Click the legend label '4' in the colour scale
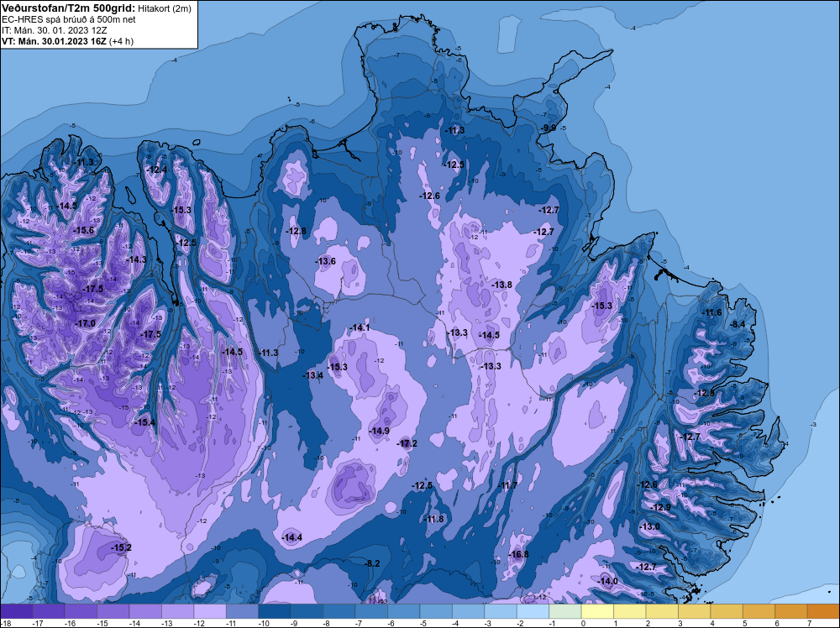The height and width of the screenshot is (628, 840). point(712,623)
